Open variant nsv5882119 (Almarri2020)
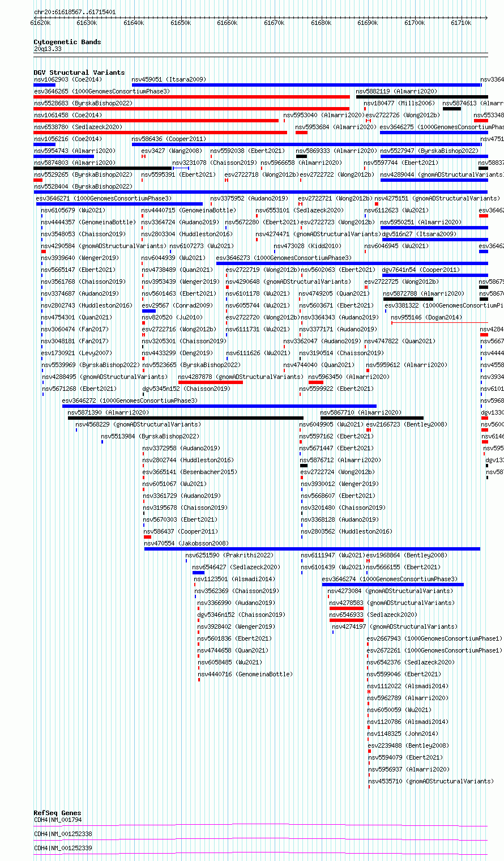 pos(396,92)
